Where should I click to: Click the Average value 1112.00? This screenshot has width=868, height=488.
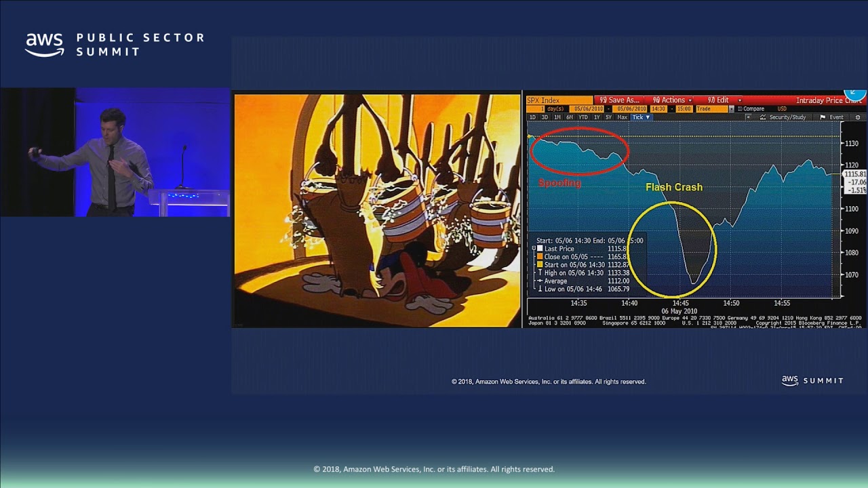[x=618, y=281]
